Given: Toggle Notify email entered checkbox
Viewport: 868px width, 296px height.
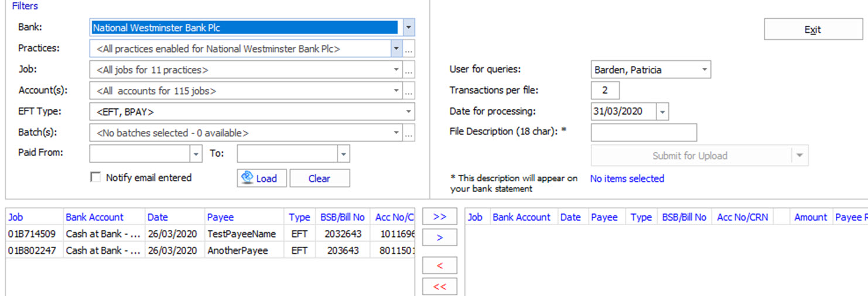Looking at the screenshot, I should pyautogui.click(x=95, y=177).
